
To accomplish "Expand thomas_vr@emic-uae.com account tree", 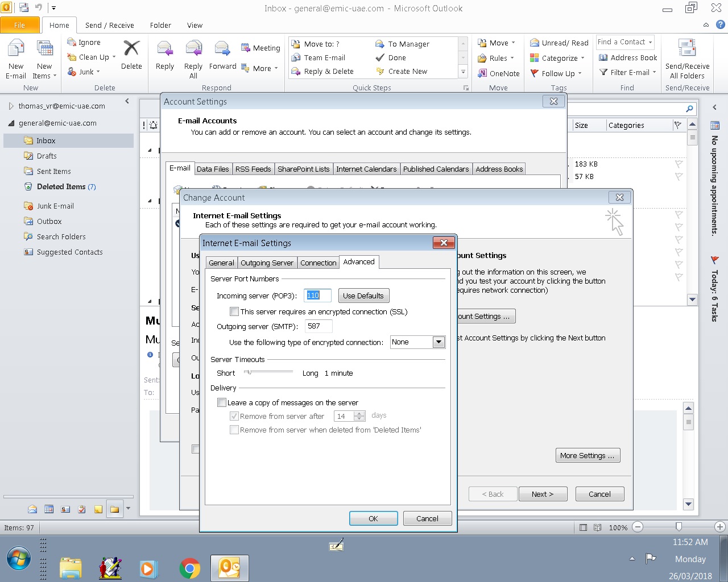I will [x=11, y=106].
